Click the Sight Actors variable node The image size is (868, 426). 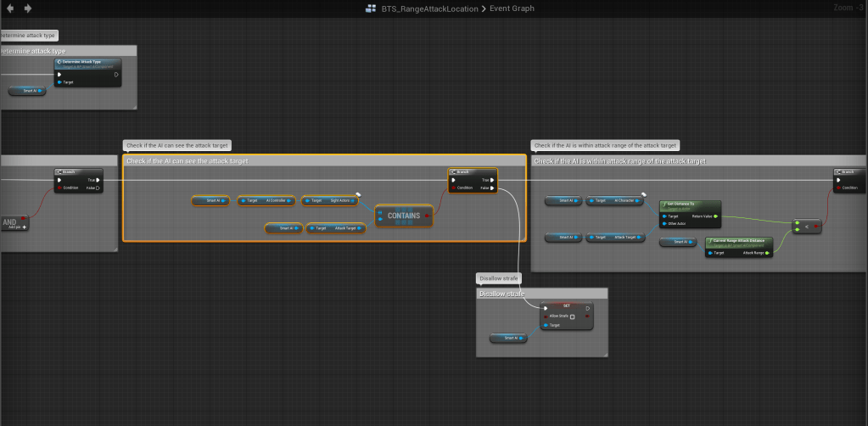331,201
